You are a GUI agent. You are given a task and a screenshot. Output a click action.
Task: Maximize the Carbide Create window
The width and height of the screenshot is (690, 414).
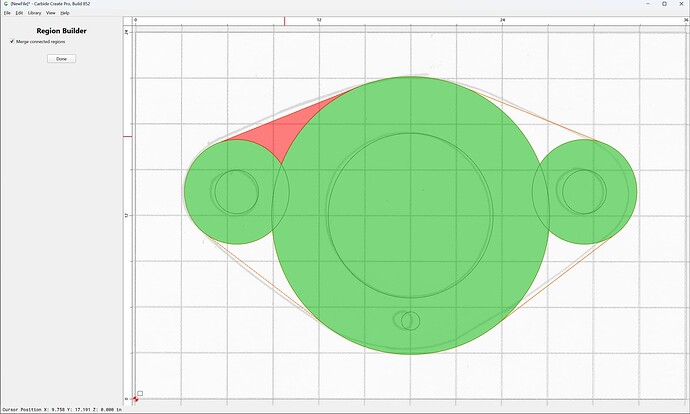[664, 4]
